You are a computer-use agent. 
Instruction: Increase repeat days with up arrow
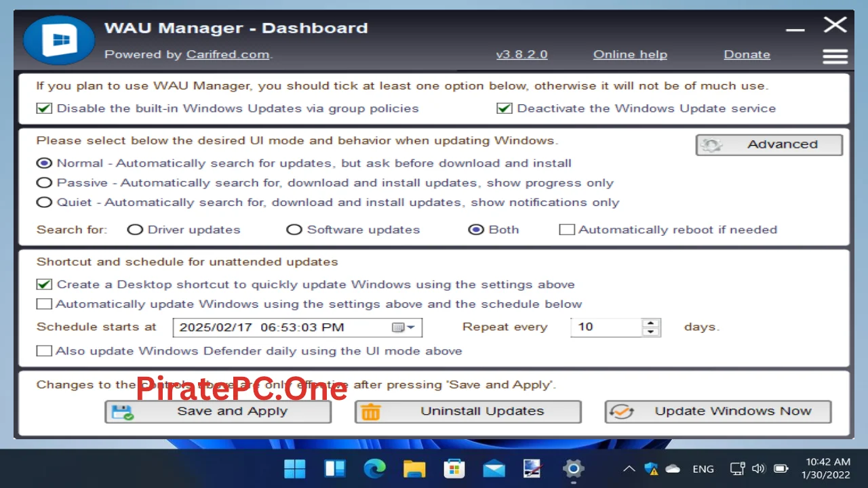pos(651,323)
